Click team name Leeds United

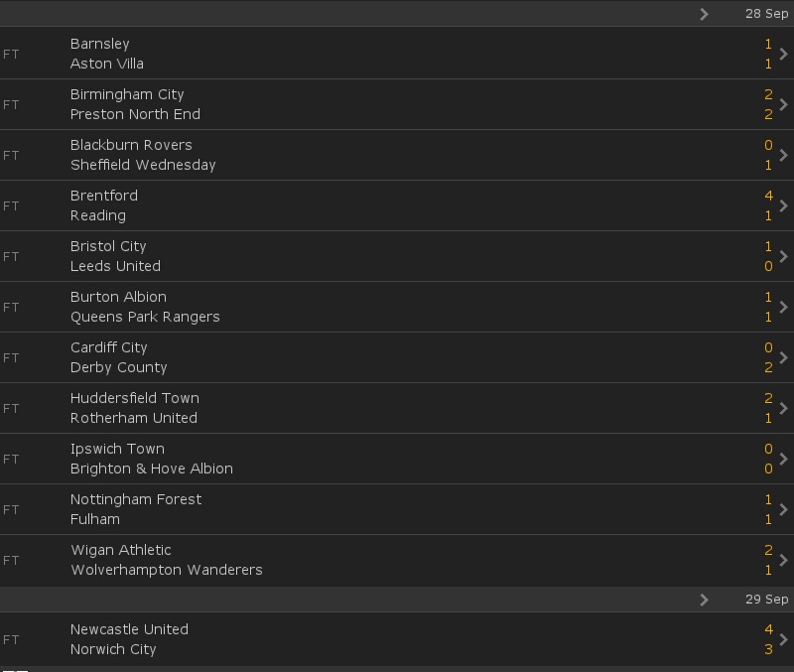tap(115, 266)
